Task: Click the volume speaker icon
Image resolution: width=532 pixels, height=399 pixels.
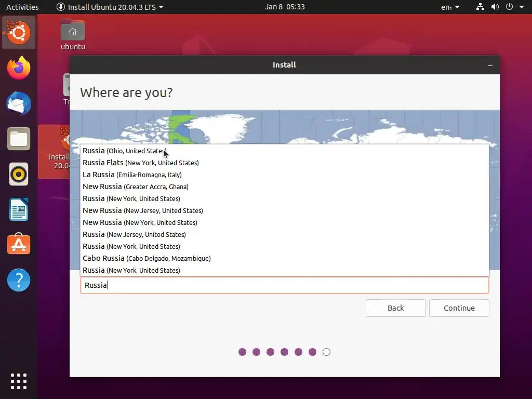Action: click(495, 7)
